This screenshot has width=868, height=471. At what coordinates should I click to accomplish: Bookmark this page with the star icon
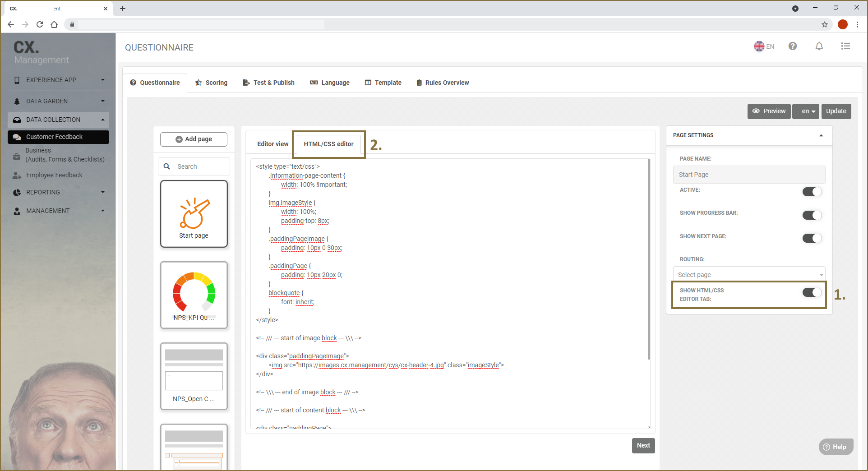(x=825, y=24)
